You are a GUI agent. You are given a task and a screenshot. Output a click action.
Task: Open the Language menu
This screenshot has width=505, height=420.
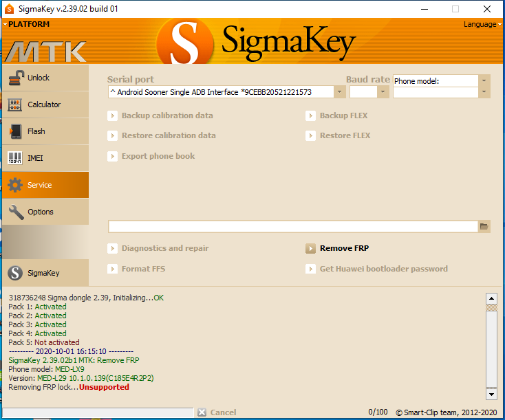click(x=482, y=24)
